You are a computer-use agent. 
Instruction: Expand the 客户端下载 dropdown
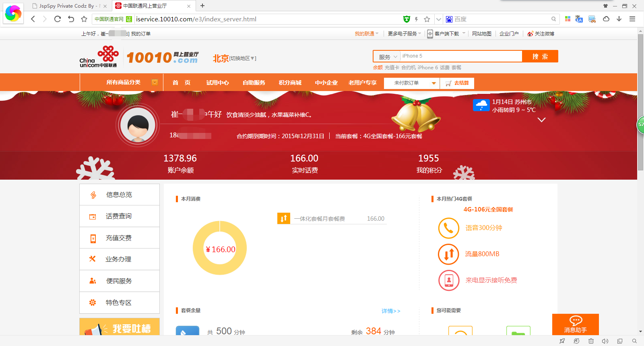click(446, 34)
